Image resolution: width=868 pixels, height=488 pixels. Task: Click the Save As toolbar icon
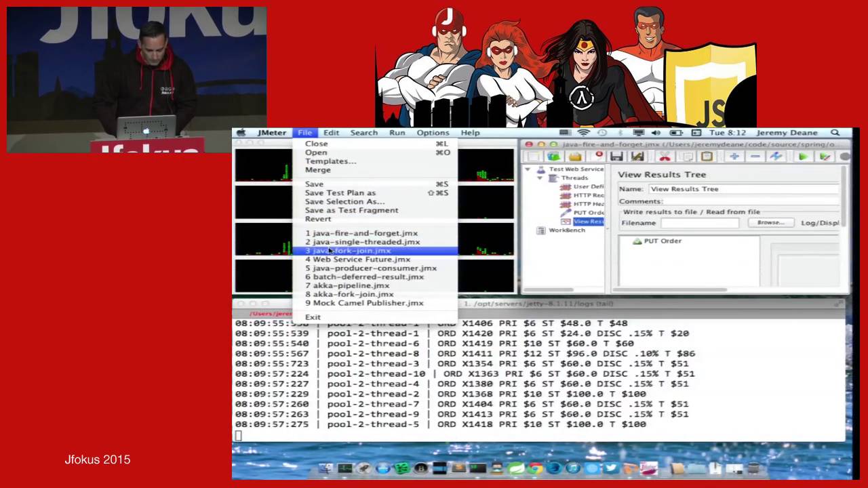pos(637,157)
